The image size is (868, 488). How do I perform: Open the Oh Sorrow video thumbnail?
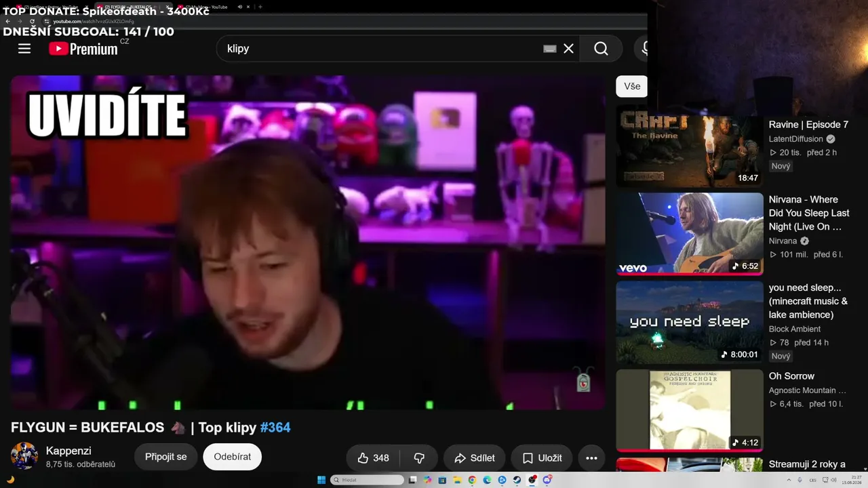coord(690,411)
